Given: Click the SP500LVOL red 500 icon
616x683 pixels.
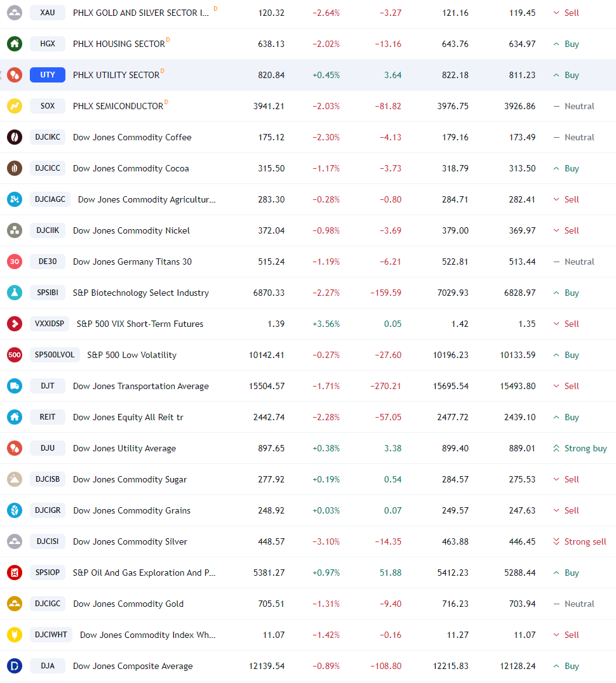Looking at the screenshot, I should click(15, 355).
